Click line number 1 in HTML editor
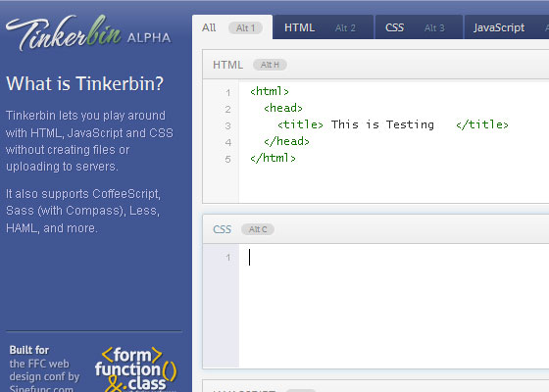 click(x=227, y=93)
